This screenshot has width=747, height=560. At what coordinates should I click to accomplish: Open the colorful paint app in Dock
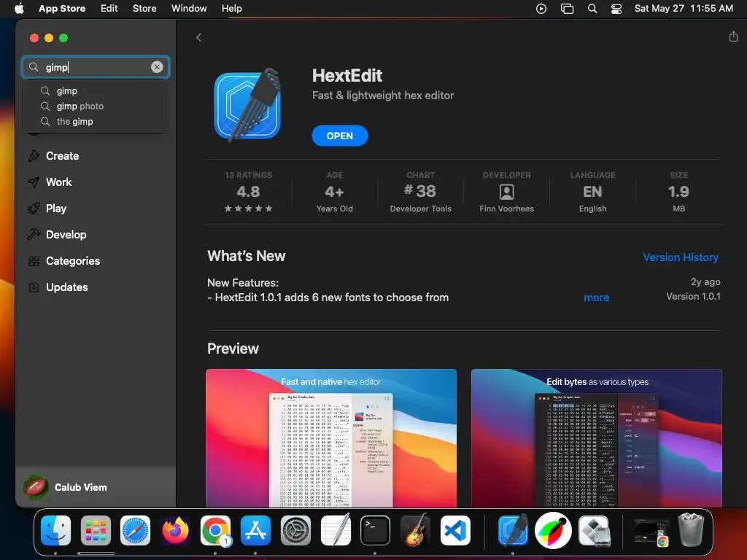(x=553, y=530)
